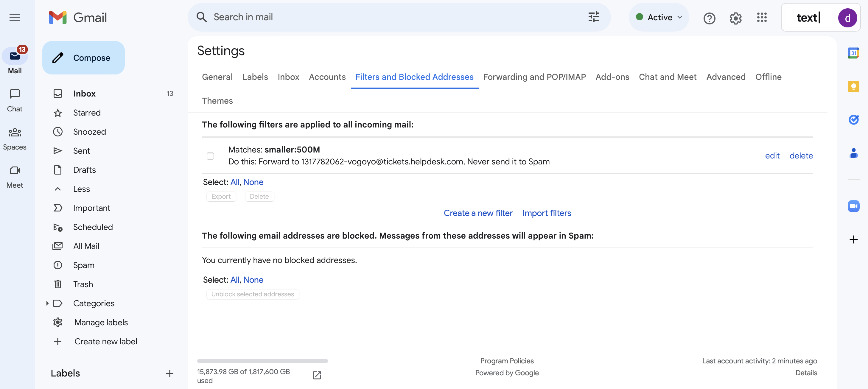The width and height of the screenshot is (868, 389).
Task: Click the Manage labels gear icon
Action: click(x=57, y=321)
